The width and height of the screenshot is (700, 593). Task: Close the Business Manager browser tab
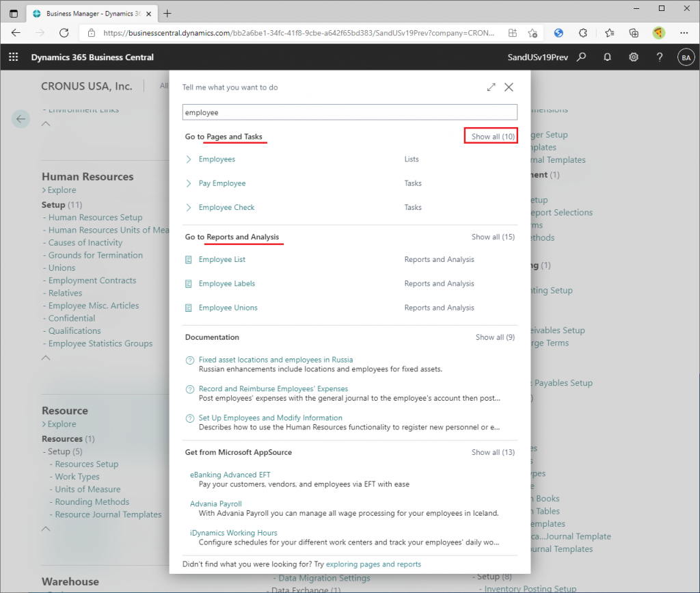point(148,14)
